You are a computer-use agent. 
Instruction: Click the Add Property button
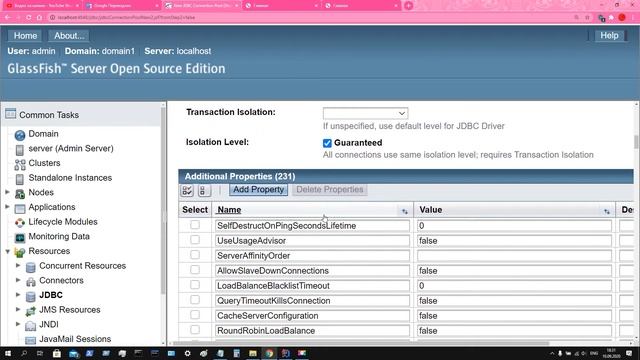coord(258,190)
